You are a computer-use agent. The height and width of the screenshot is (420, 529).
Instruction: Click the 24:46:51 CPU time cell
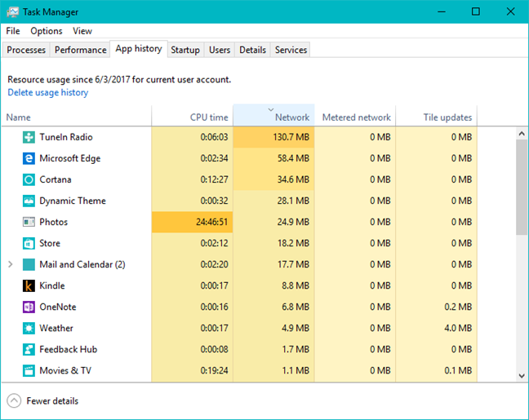(x=193, y=222)
